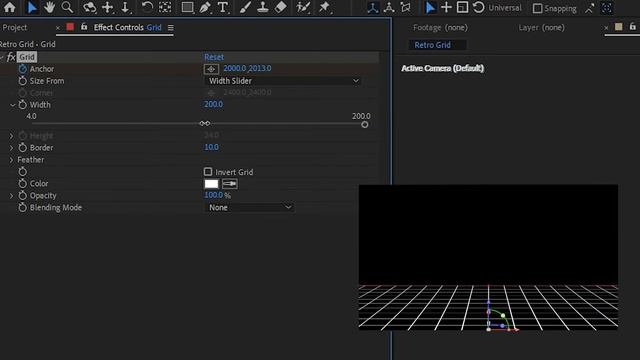Select the Type tool

click(x=223, y=7)
